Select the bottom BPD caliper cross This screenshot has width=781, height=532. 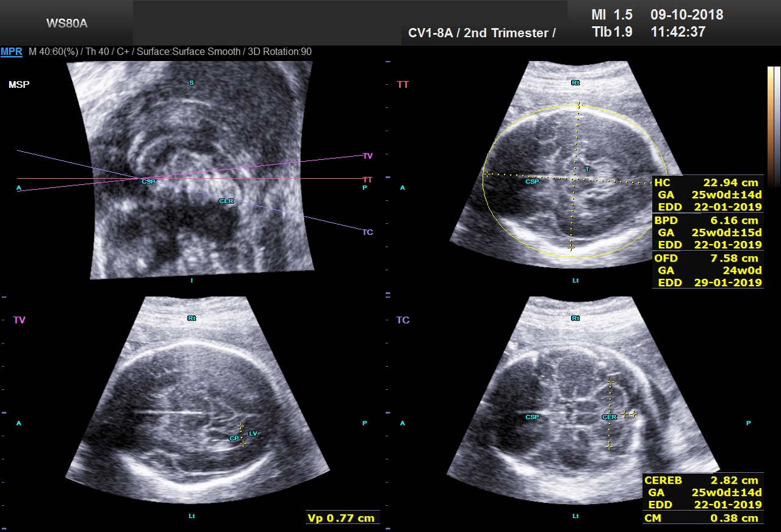tap(570, 247)
